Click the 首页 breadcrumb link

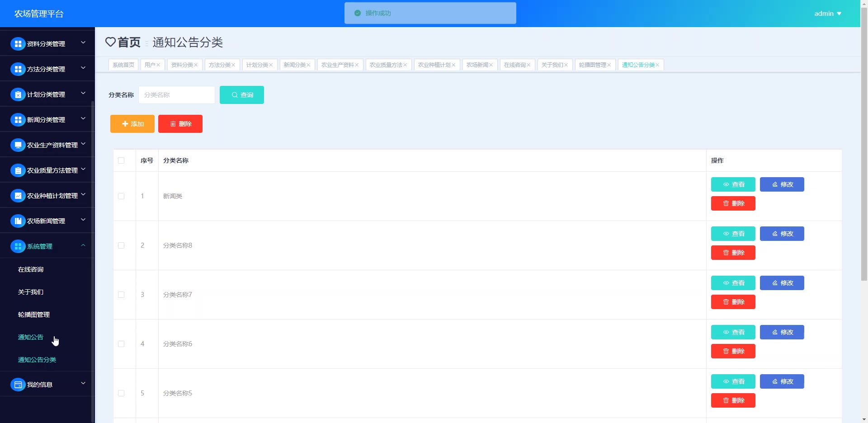tap(129, 42)
